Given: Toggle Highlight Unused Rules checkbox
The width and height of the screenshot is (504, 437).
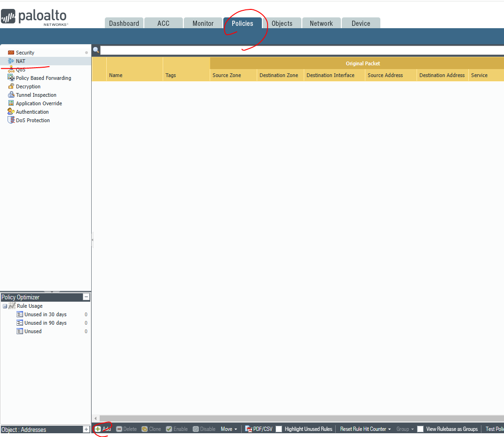Looking at the screenshot, I should [279, 429].
